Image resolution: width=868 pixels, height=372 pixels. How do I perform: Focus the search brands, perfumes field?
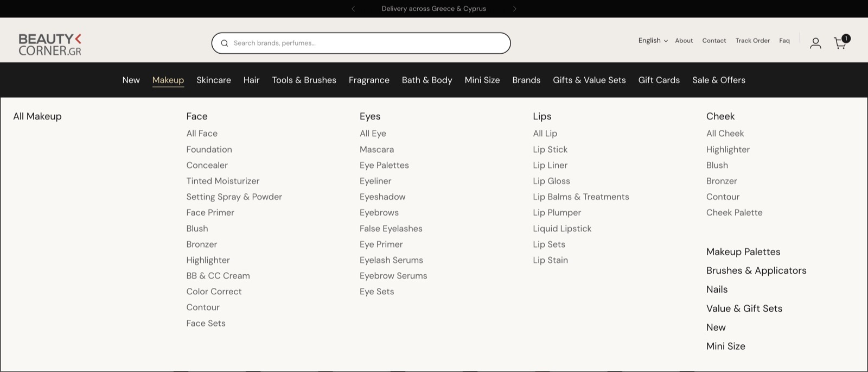click(x=361, y=43)
